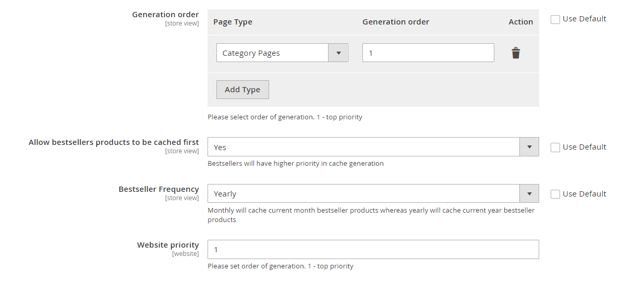Click into the Website priority input field
The image size is (644, 282).
point(373,250)
